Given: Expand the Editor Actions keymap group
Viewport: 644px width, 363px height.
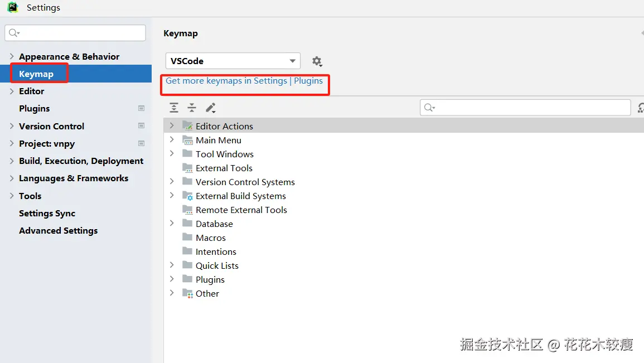Looking at the screenshot, I should coord(172,125).
